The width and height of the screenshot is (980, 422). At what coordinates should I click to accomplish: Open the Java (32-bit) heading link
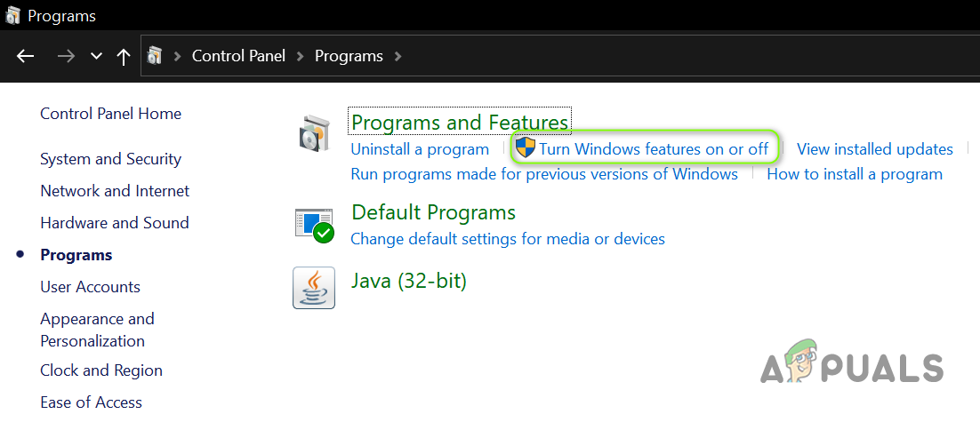409,282
